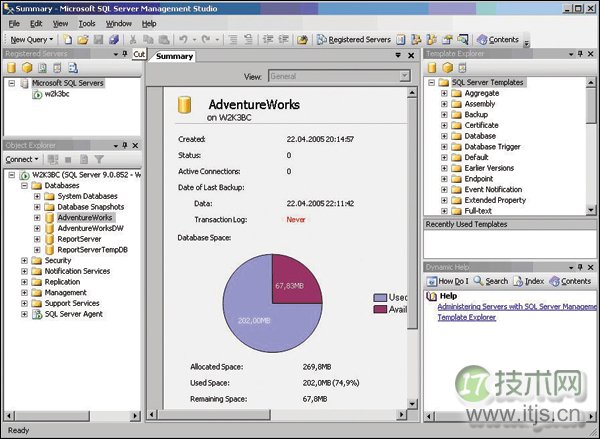Click the Open File folder icon in main toolbar
Viewport: 600px width, 439px height.
pyautogui.click(x=83, y=39)
